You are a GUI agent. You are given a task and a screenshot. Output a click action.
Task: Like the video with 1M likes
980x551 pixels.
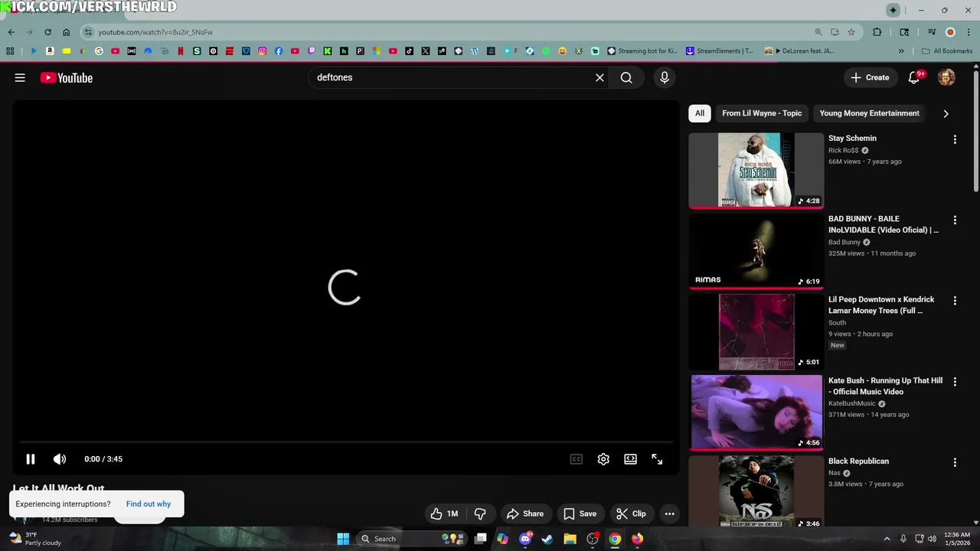click(x=444, y=514)
